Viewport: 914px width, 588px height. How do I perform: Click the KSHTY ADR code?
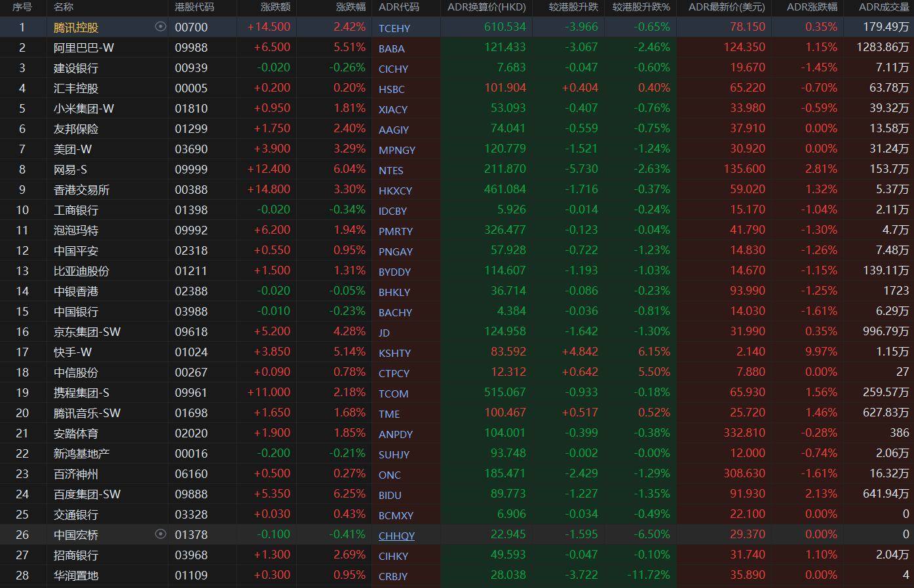tap(395, 353)
